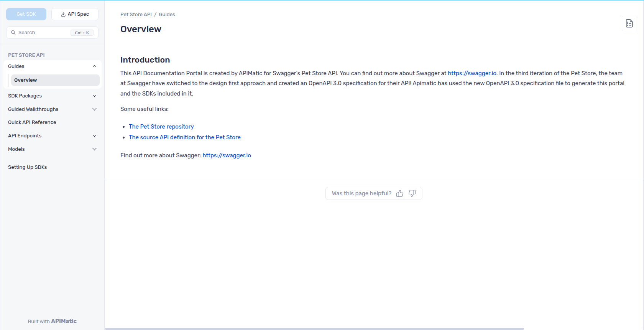This screenshot has width=644, height=330.
Task: Open the document outline icon at top right
Action: coord(629,23)
